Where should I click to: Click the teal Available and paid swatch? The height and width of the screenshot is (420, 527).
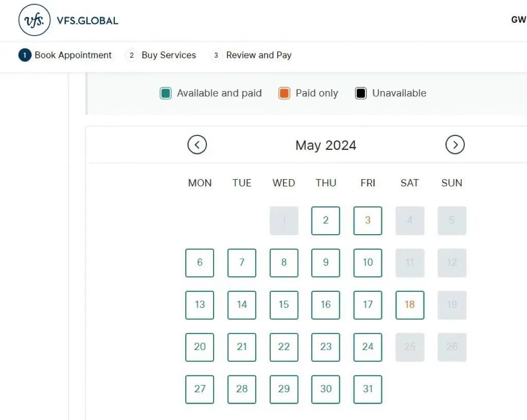(x=165, y=93)
